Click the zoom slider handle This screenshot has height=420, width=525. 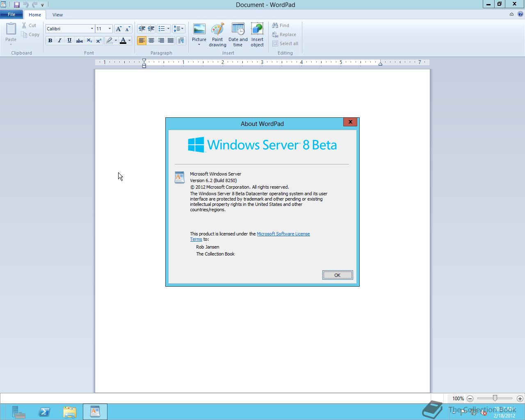pos(495,398)
